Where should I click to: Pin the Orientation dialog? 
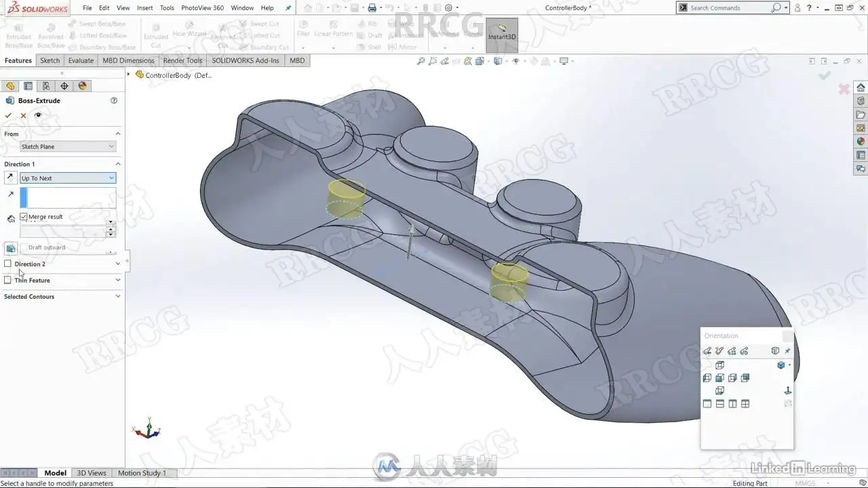coord(787,351)
